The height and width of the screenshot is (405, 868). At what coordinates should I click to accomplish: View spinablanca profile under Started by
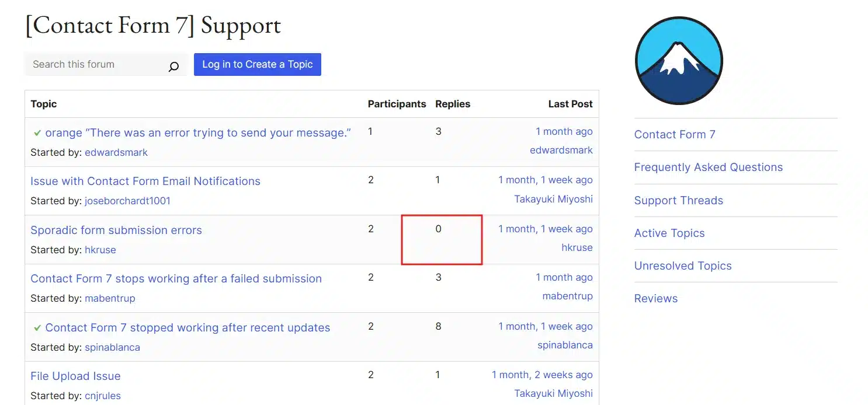[112, 347]
